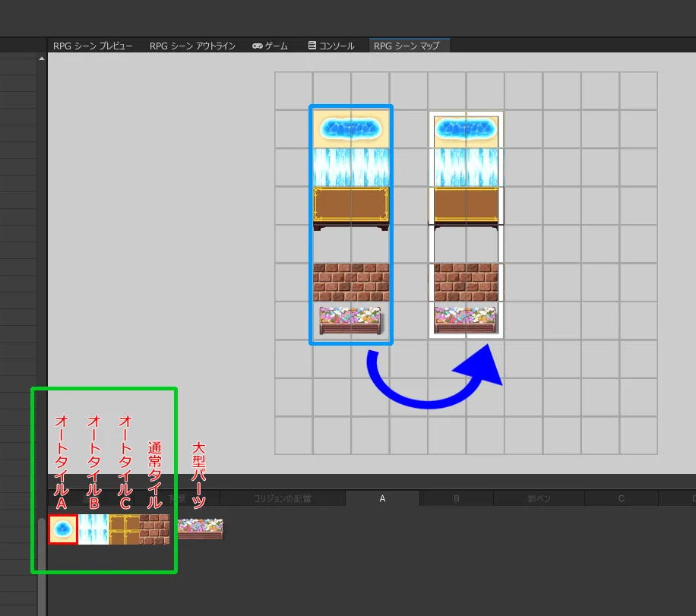
Task: Open the 影ペン palette tab
Action: (x=539, y=499)
